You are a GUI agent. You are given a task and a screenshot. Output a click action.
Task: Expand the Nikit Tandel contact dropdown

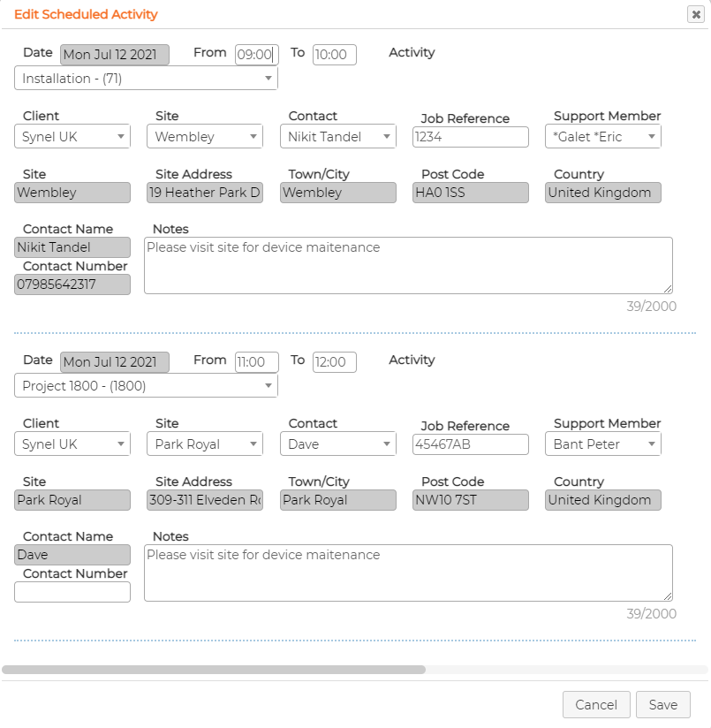point(338,136)
